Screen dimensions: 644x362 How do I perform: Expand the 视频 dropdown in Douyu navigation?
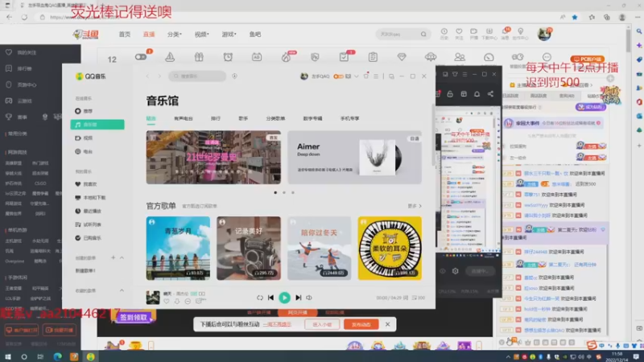[202, 35]
